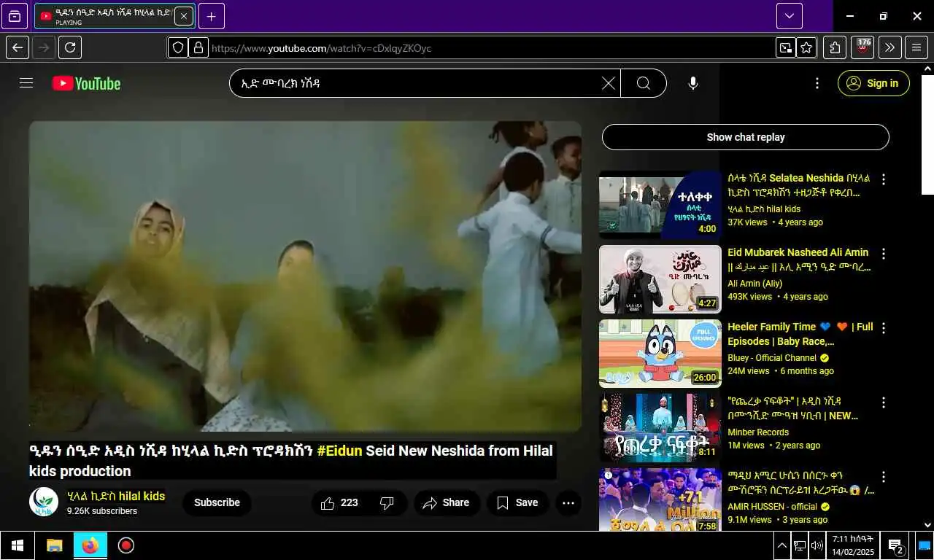Open Minber Records channel link

coord(758,432)
